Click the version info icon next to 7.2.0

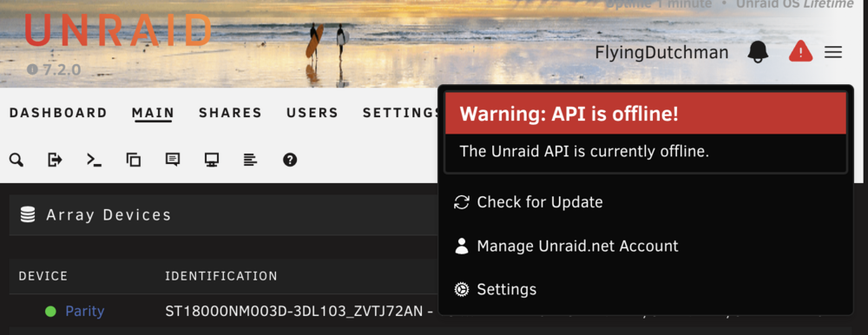pyautogui.click(x=32, y=69)
